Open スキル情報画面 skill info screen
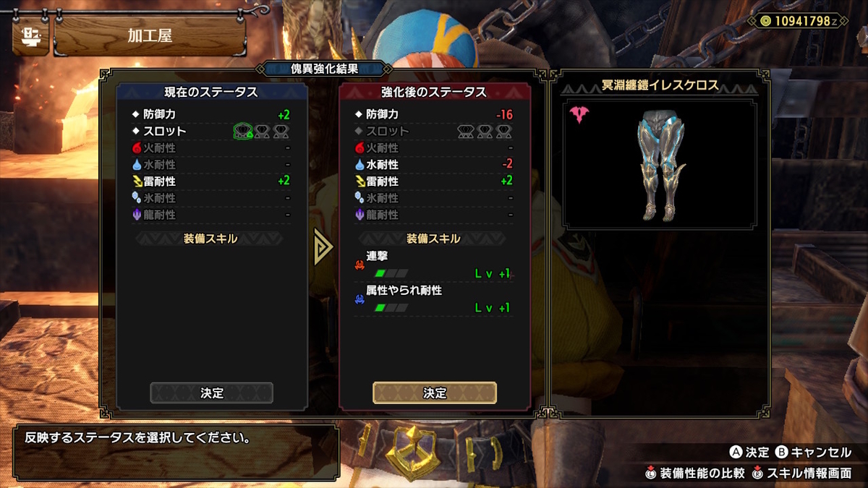Screen dimensions: 868x488 click(x=802, y=474)
